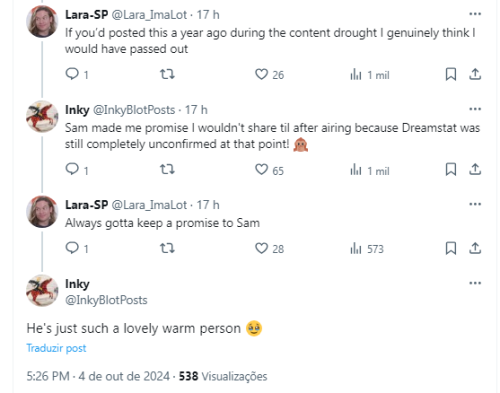Click Traduzir post link
The image size is (500, 393).
(x=56, y=348)
